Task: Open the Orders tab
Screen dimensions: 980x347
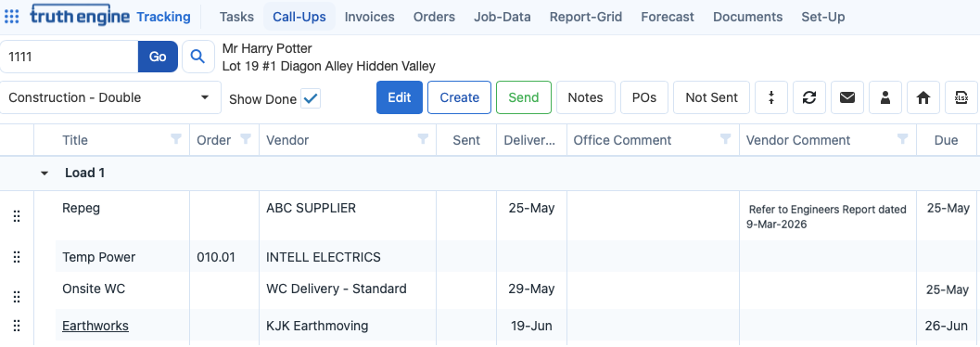Action: coord(435,17)
